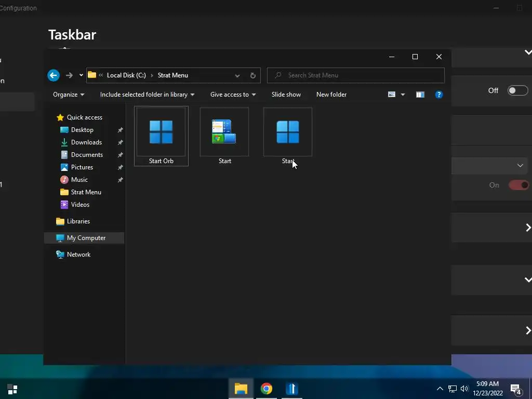The width and height of the screenshot is (532, 399).
Task: Open File Explorer from the taskbar
Action: coord(241,389)
